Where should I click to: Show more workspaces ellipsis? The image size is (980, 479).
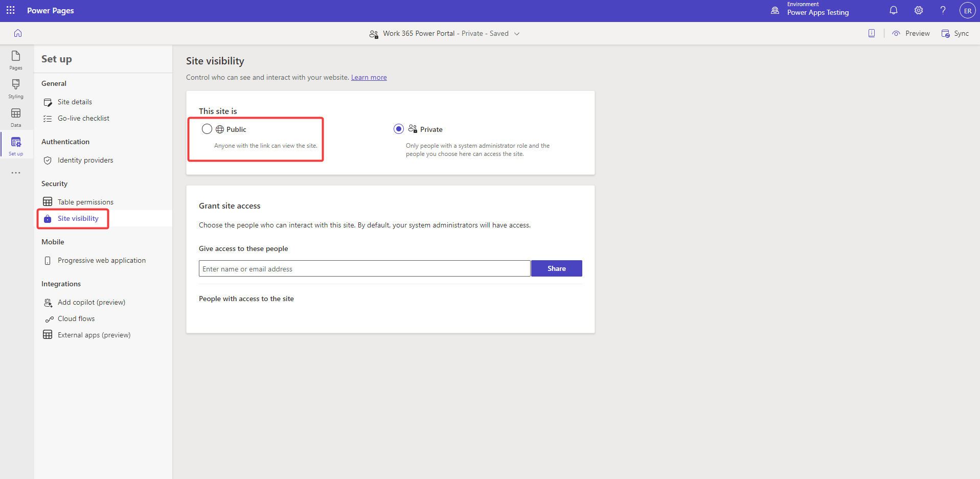coord(16,173)
